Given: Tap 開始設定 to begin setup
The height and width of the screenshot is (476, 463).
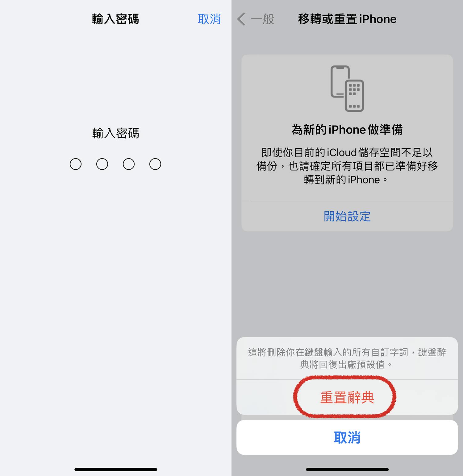Looking at the screenshot, I should pos(347,216).
